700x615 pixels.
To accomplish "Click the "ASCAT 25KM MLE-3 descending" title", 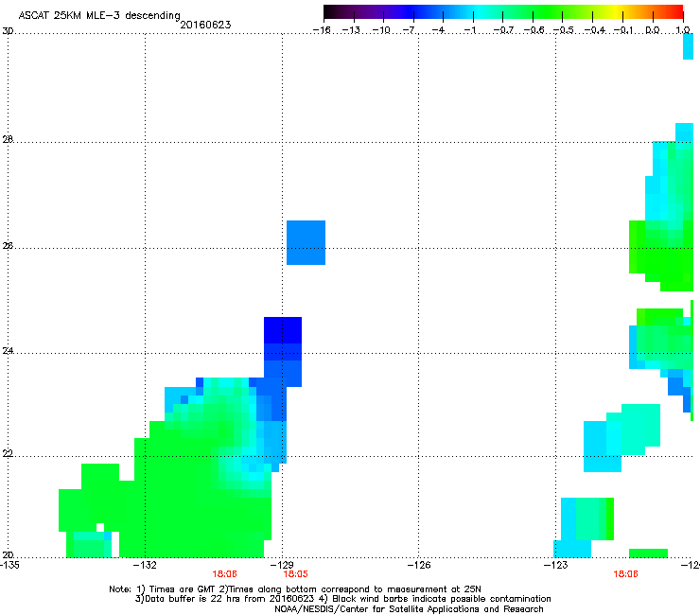I will coord(99,16).
